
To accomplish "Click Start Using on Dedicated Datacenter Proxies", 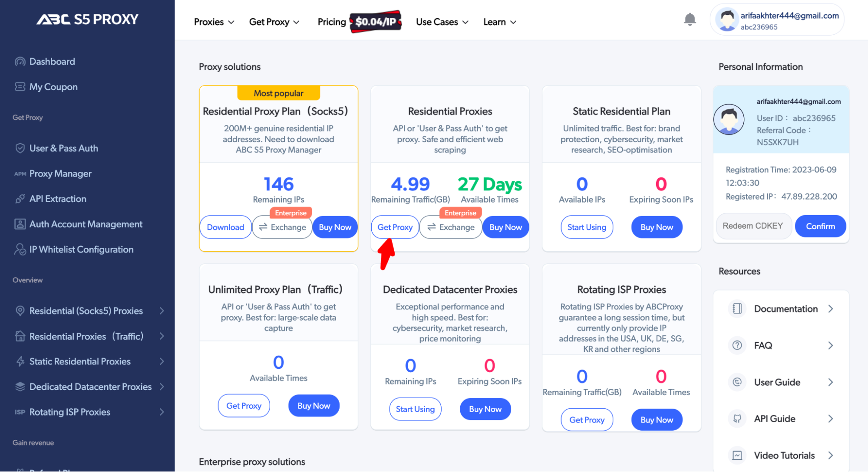I will 415,409.
